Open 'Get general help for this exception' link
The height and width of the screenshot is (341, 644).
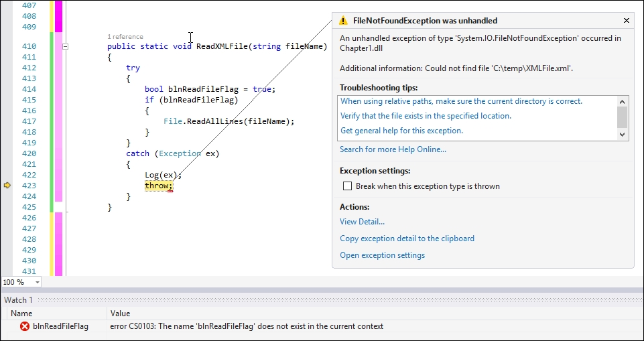tap(401, 131)
